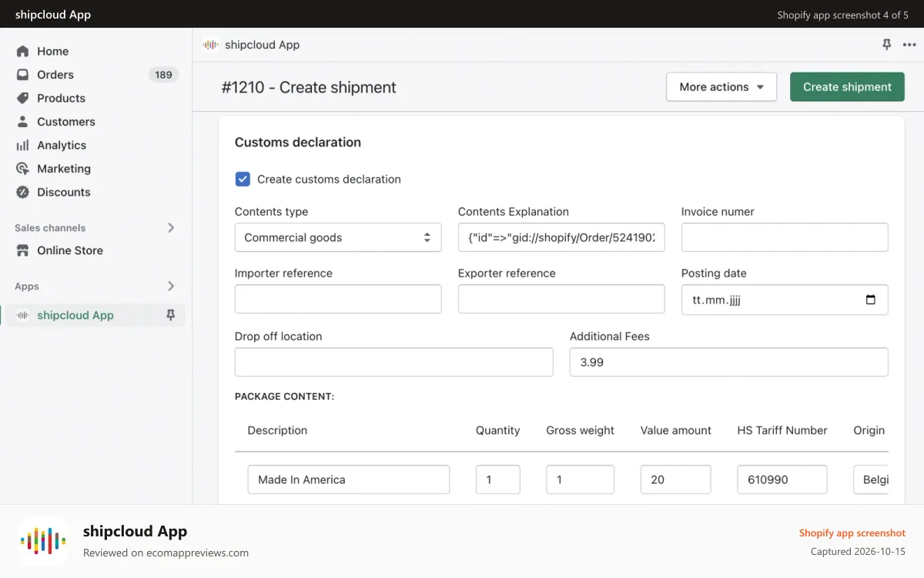
Task: Click the Discounts badge icon
Action: [22, 192]
